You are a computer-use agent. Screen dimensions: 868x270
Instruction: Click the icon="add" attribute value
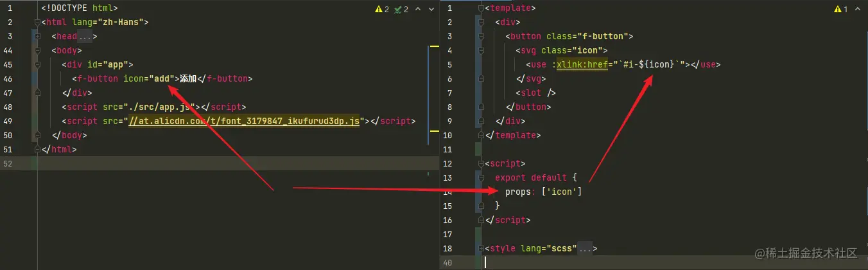(x=149, y=78)
